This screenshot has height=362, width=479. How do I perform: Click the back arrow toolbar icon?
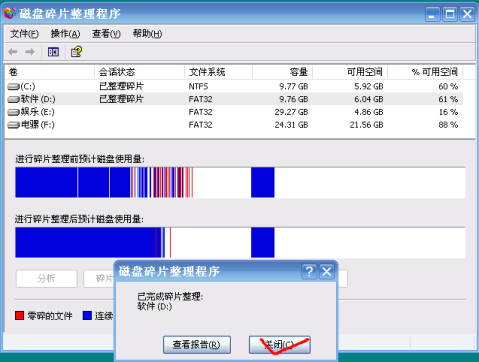coord(13,52)
